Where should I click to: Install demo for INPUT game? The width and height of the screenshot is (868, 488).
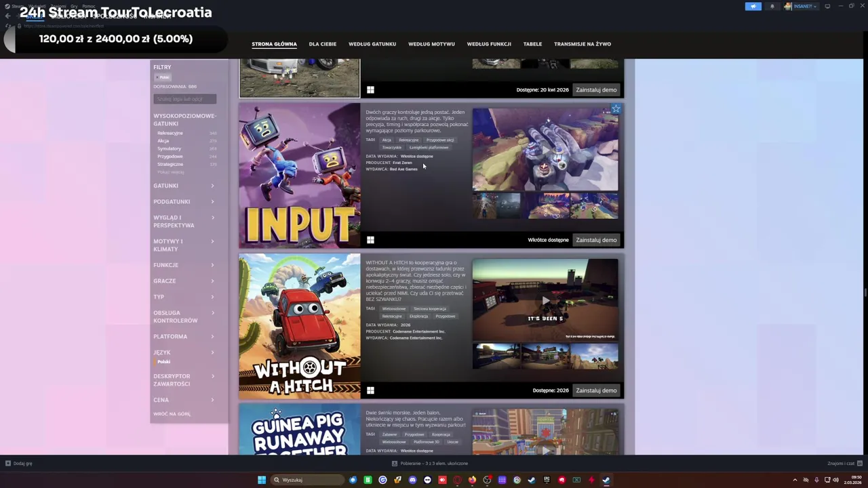596,240
